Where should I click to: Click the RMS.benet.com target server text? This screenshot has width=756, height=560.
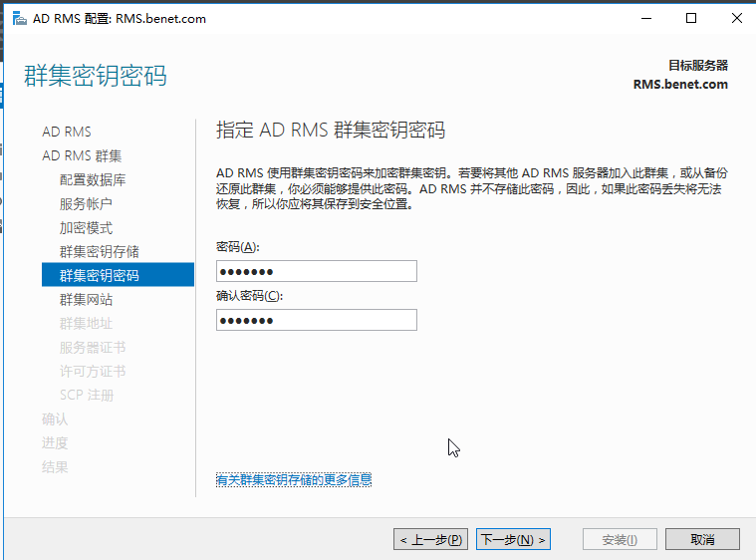[680, 85]
